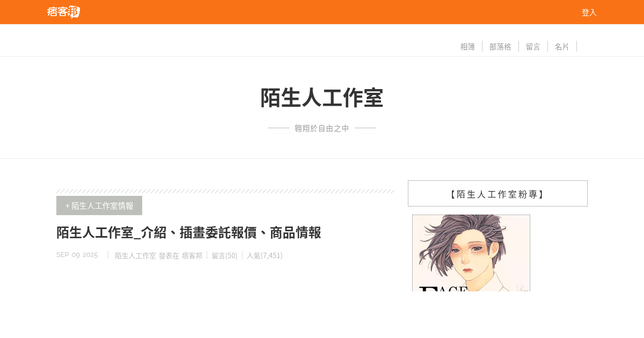The width and height of the screenshot is (644, 338).
Task: Click the Pixnet logo icon
Action: tap(64, 12)
